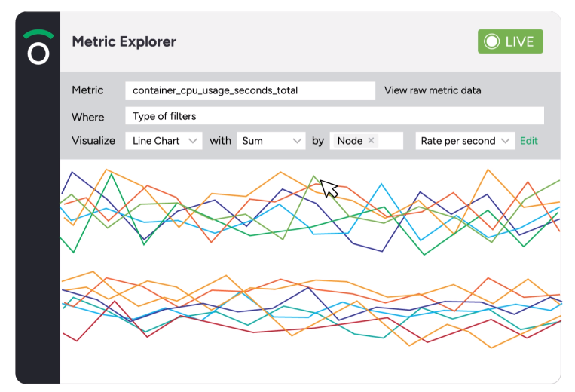Click the Type of filters field
The height and width of the screenshot is (392, 575).
(335, 116)
